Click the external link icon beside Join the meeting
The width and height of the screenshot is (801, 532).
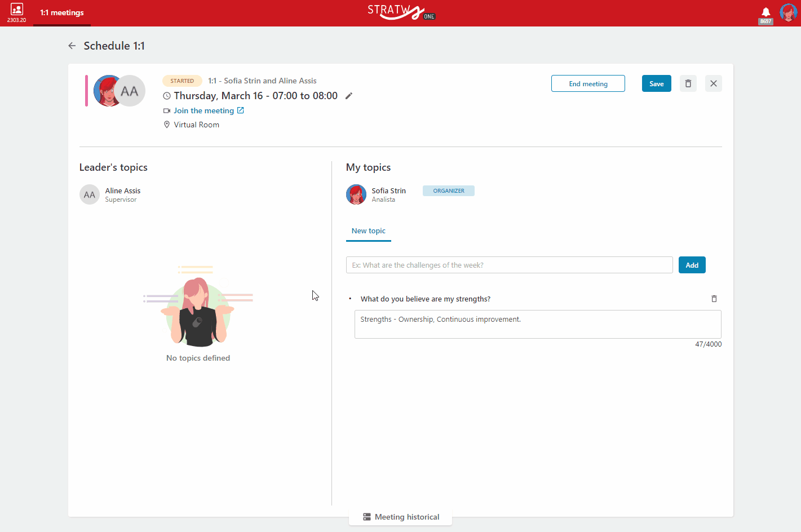tap(241, 110)
